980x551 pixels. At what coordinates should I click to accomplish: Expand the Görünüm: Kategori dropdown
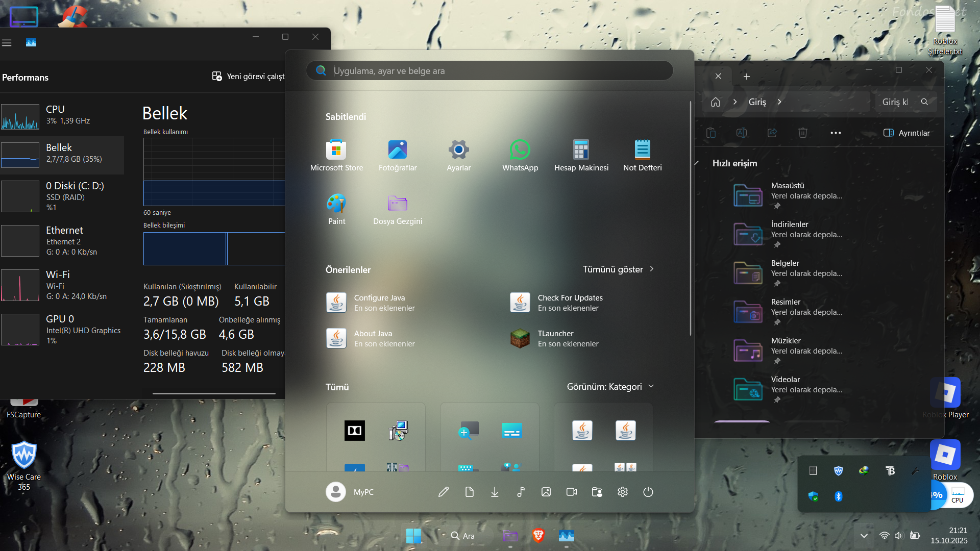click(x=610, y=387)
